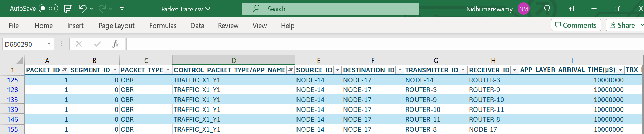The image size is (644, 134).
Task: Click NODE-17 receiver cell in row 155
Action: tap(493, 129)
